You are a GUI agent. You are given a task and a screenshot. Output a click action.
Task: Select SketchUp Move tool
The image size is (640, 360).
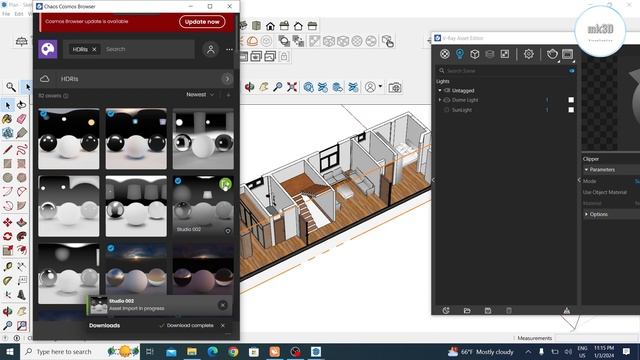[x=7, y=222]
